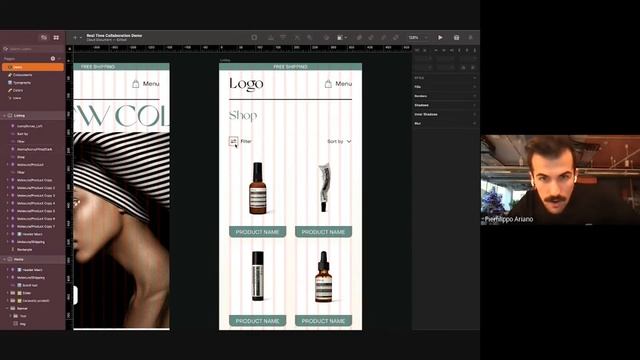Click the notifications icon at toolbar end
640x360 pixels.
point(470,38)
